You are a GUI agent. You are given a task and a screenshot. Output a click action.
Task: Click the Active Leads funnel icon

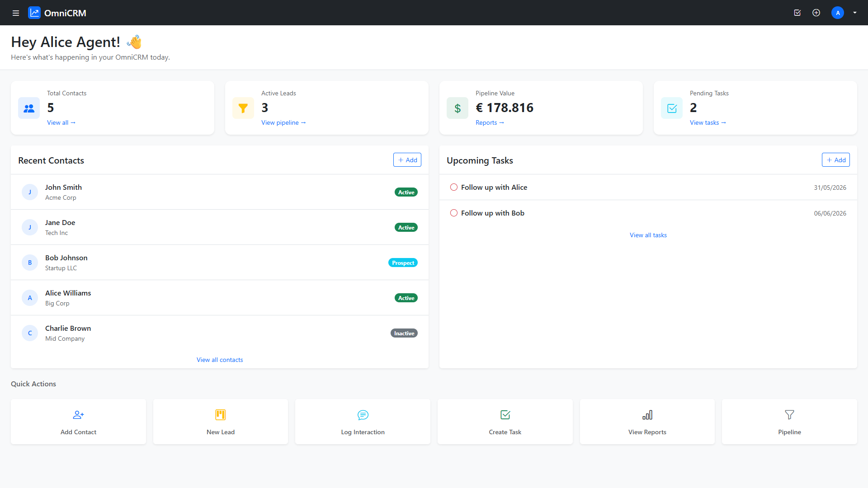[x=243, y=108]
